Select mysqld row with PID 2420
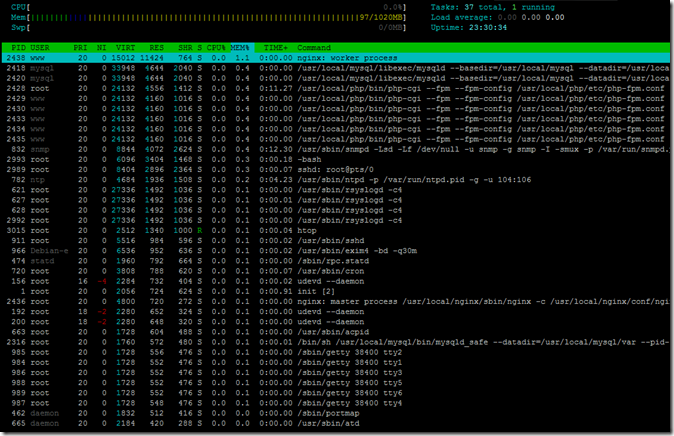This screenshot has height=436, width=674. 336,78
